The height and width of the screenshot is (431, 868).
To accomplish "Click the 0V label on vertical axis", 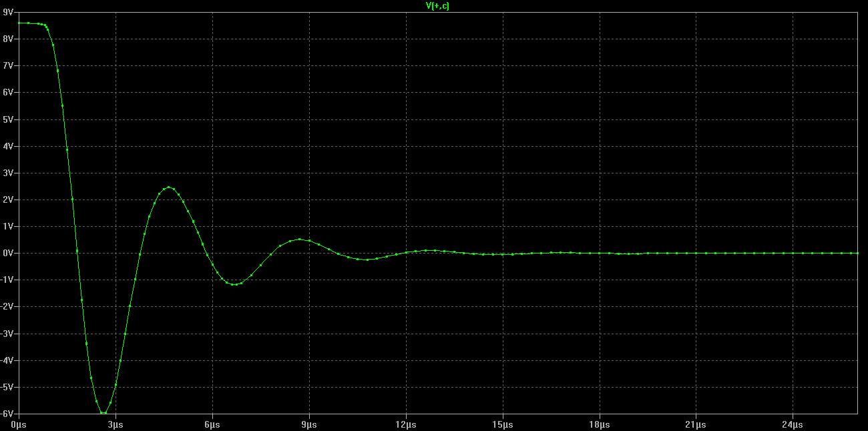I will point(8,253).
